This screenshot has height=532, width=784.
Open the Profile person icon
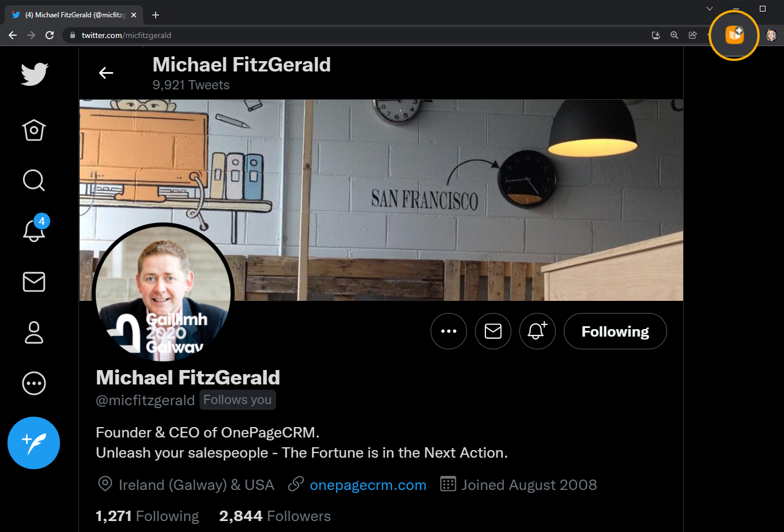(34, 333)
